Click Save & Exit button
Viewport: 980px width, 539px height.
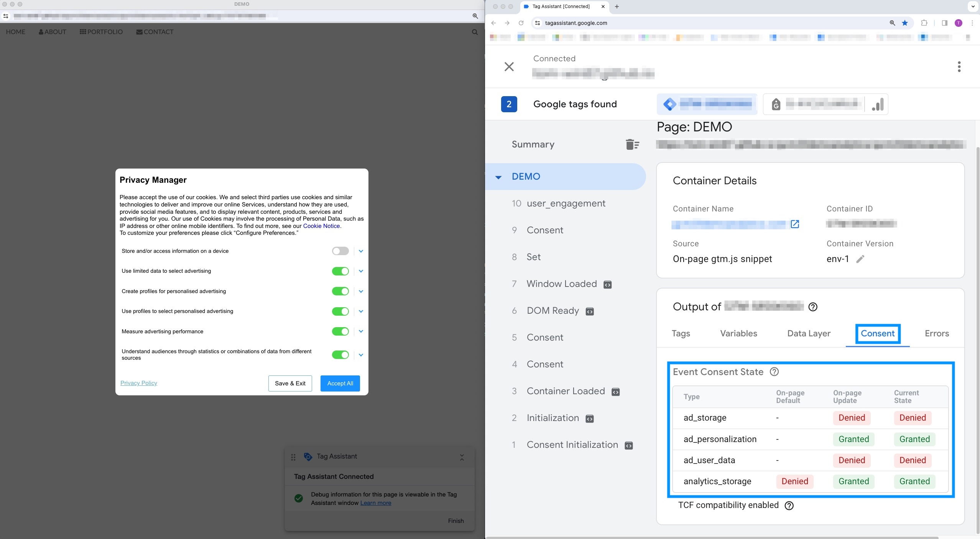[x=290, y=383]
